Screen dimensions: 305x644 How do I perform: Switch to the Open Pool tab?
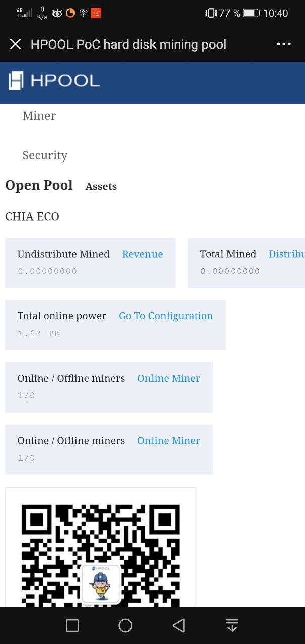pyautogui.click(x=39, y=185)
